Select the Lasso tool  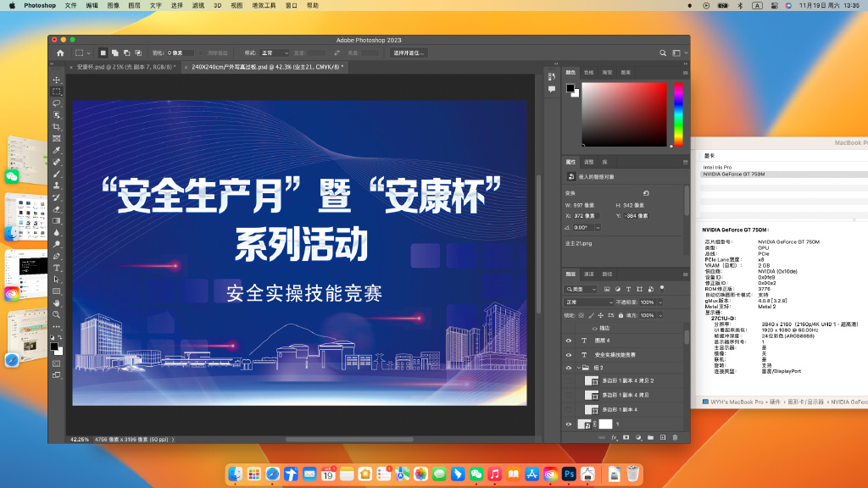56,102
